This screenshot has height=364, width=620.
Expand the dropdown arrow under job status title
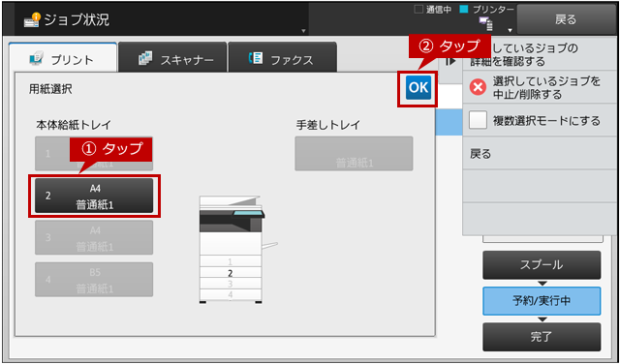tap(303, 30)
